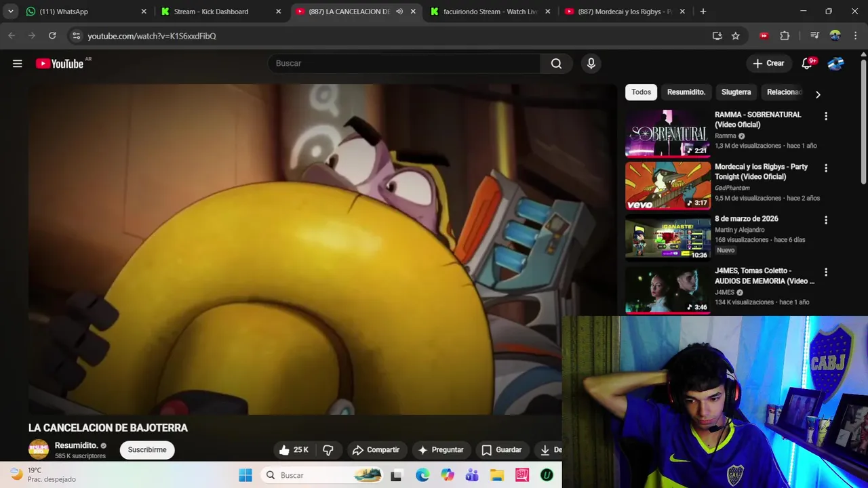Open Microsoft Edge from the taskbar
Screen dimensions: 868x488
click(x=422, y=475)
